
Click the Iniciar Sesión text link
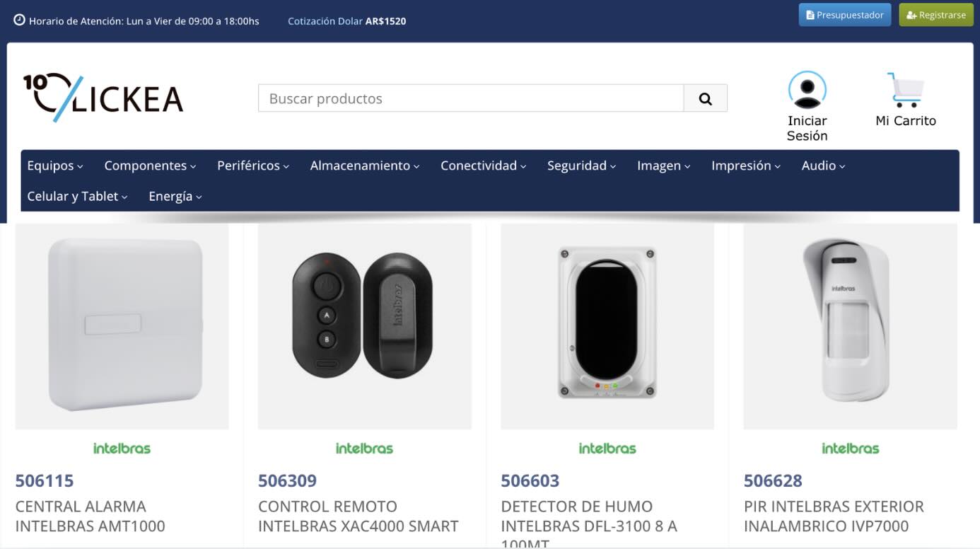click(807, 128)
